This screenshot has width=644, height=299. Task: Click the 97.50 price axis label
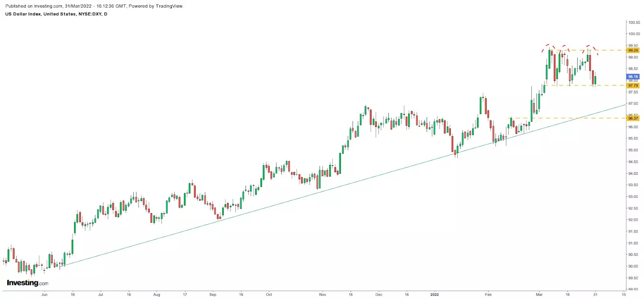click(633, 92)
